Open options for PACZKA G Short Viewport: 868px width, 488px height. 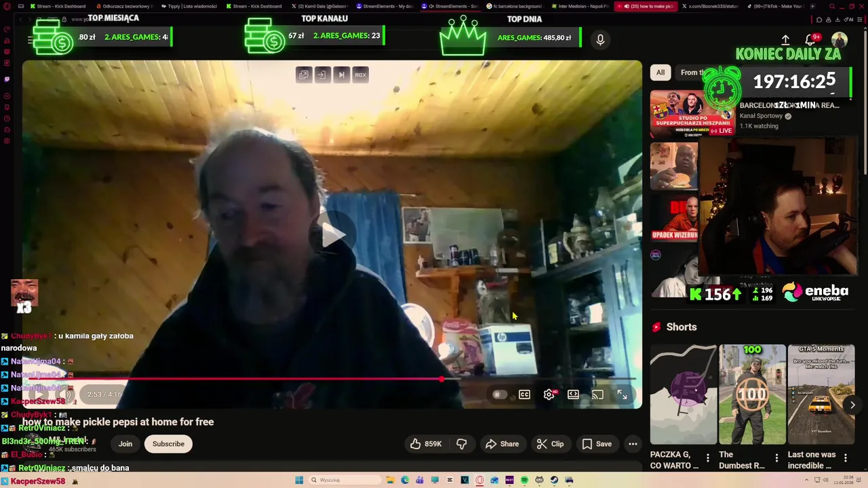pyautogui.click(x=708, y=459)
